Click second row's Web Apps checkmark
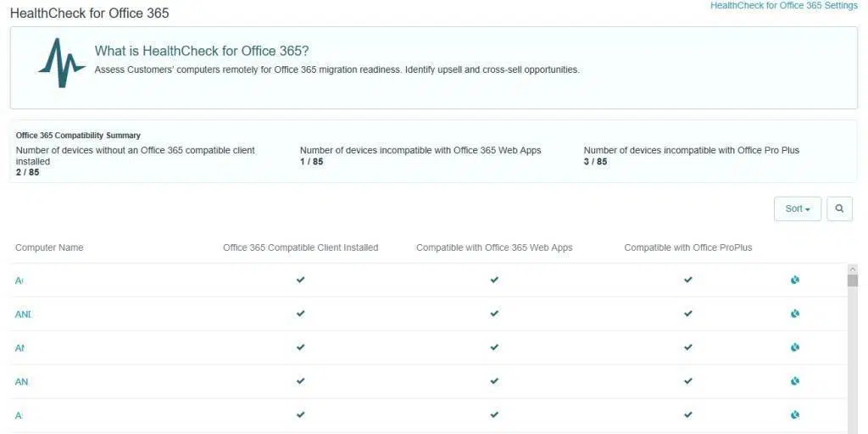 pyautogui.click(x=494, y=314)
